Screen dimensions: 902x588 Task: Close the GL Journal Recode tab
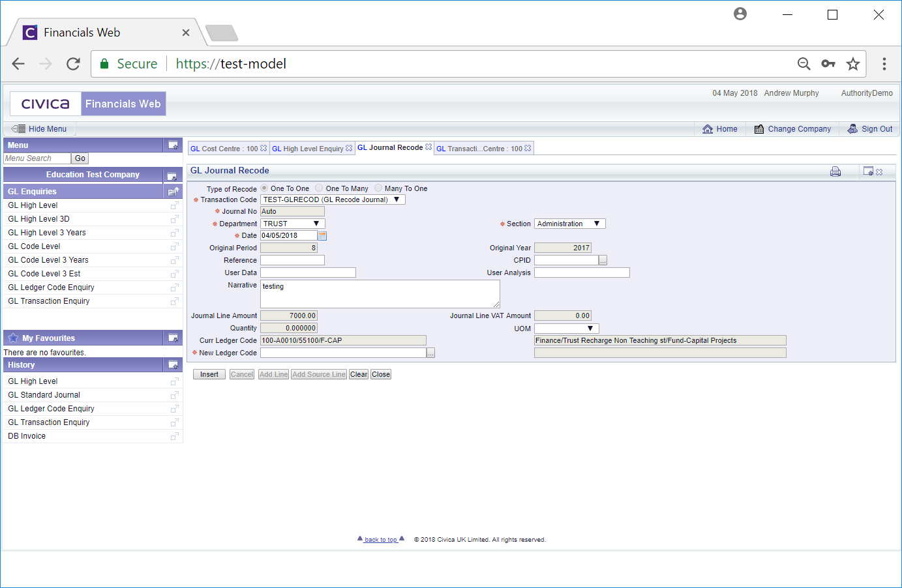[428, 147]
